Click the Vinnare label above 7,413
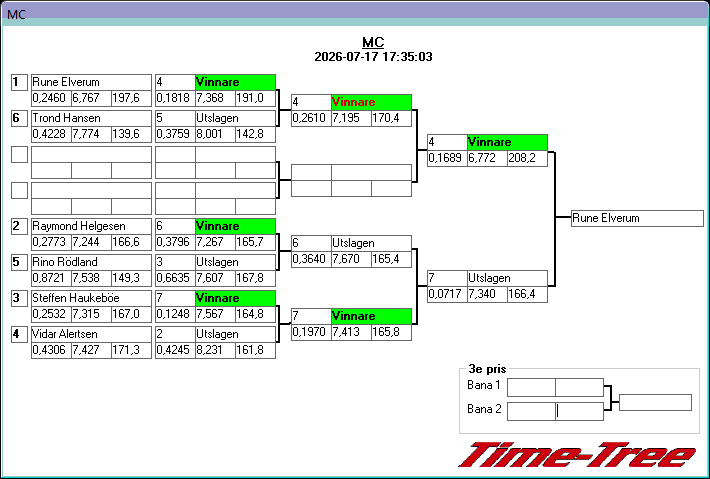This screenshot has width=710, height=479. (x=371, y=316)
